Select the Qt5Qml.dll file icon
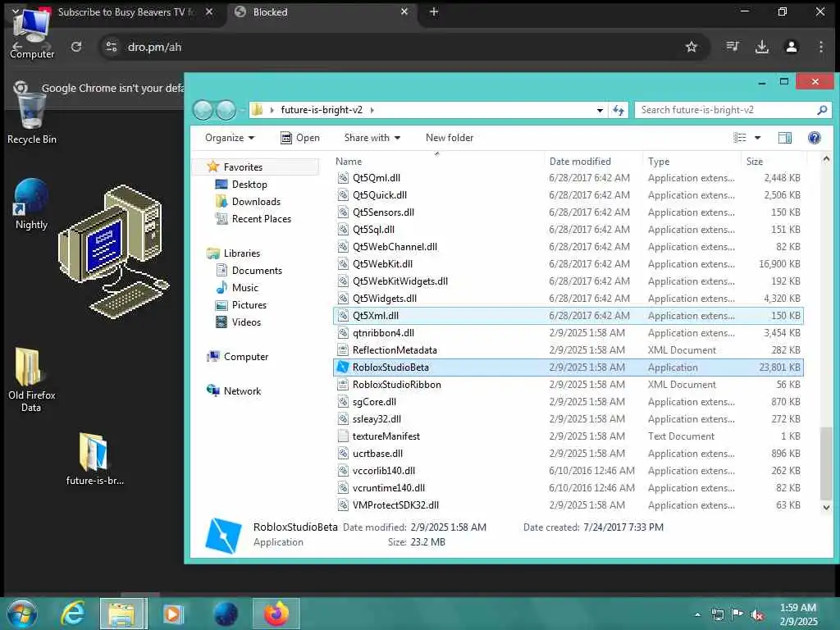 tap(343, 178)
